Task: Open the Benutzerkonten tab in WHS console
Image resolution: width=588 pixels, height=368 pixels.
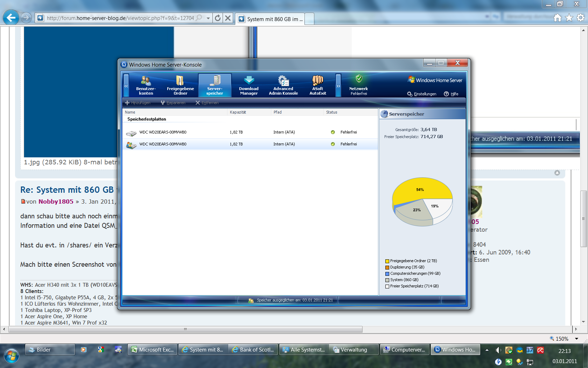Action: [146, 85]
